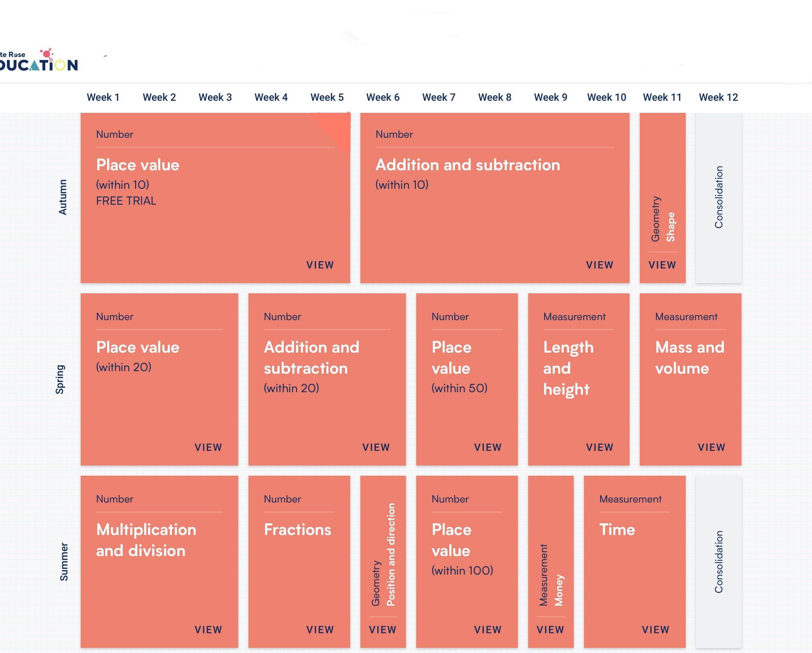
Task: Open VIEW on Place value within 50
Action: tap(488, 447)
